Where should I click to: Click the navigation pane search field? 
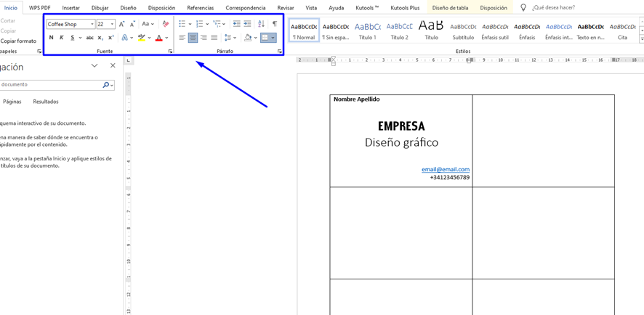coord(49,85)
